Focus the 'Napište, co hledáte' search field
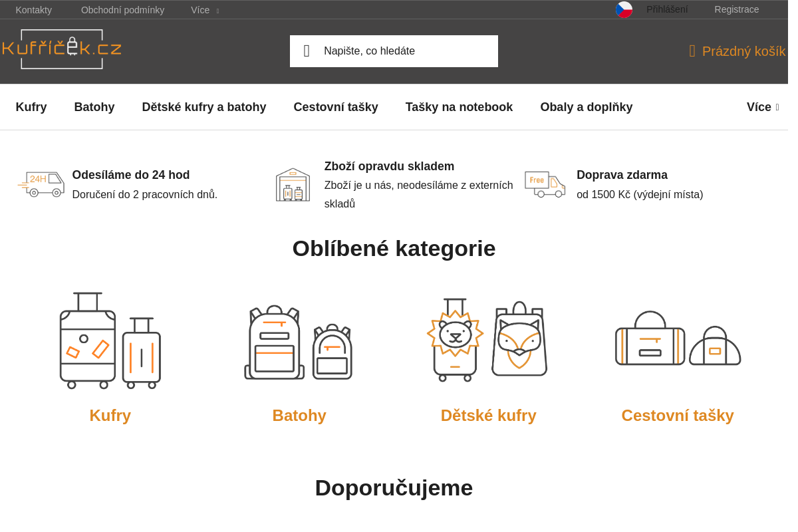This screenshot has width=798, height=532. pyautogui.click(x=394, y=51)
